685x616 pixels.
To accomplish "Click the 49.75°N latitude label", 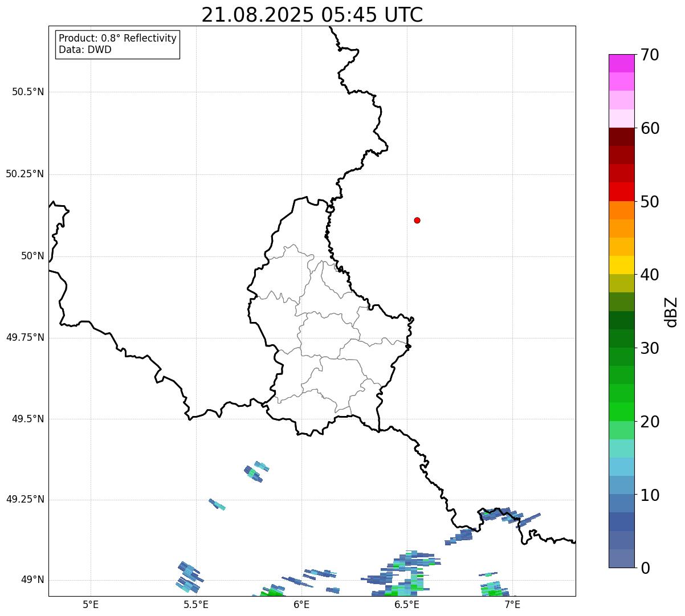I will point(25,337).
